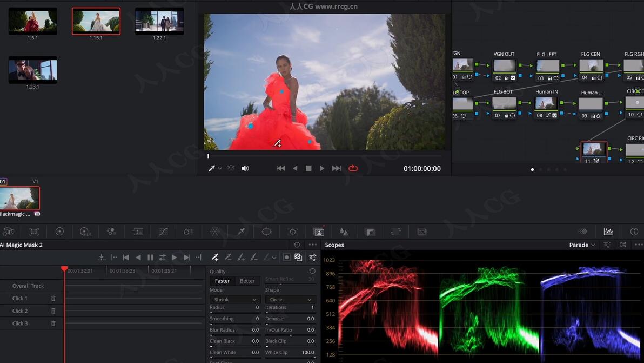Open Magic Mask settings sliders icon
The height and width of the screenshot is (363, 644).
pyautogui.click(x=313, y=258)
